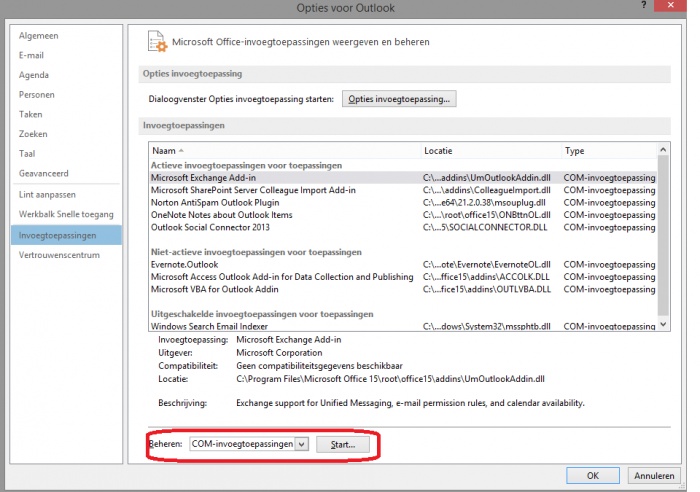Click the help question mark in title bar

[643, 5]
